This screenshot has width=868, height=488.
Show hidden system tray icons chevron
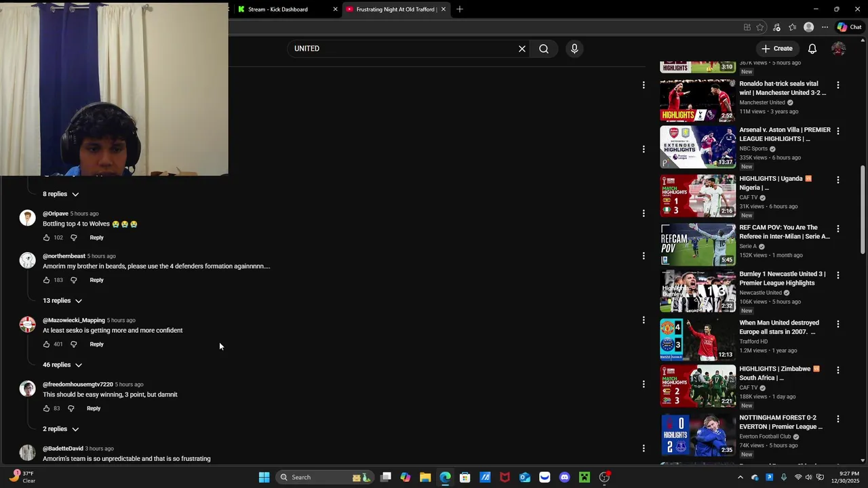(740, 477)
